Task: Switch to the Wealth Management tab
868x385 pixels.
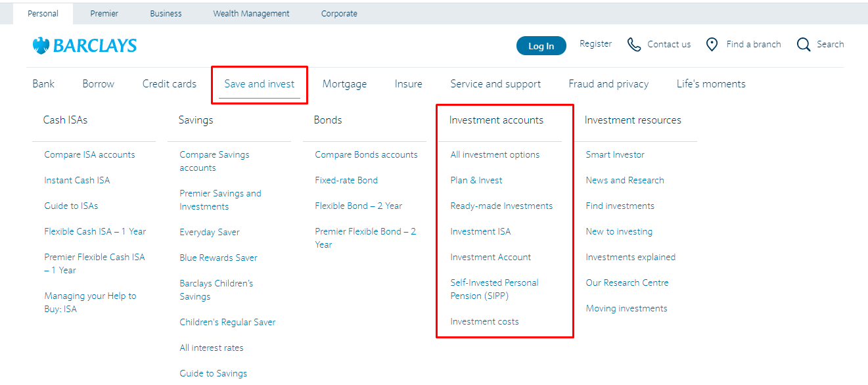Action: pyautogui.click(x=250, y=13)
